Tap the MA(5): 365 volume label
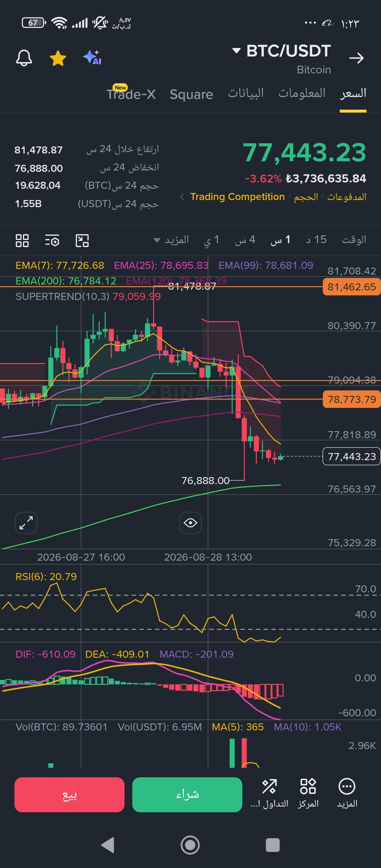381x868 pixels. coord(238,727)
